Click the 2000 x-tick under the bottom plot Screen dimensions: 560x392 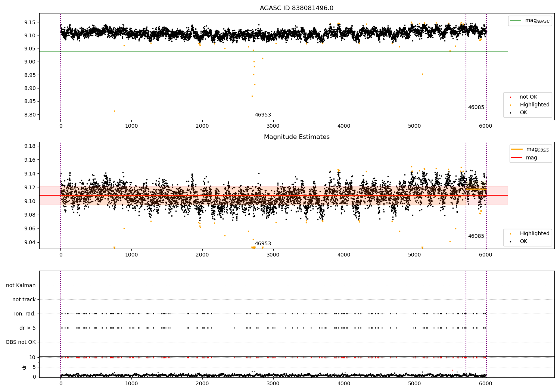202,384
